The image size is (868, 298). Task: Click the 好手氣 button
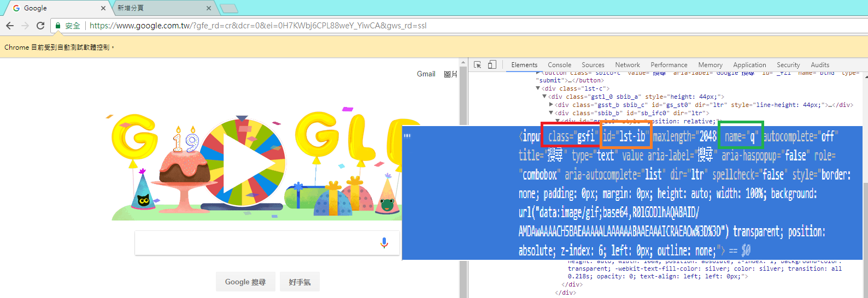coord(300,282)
